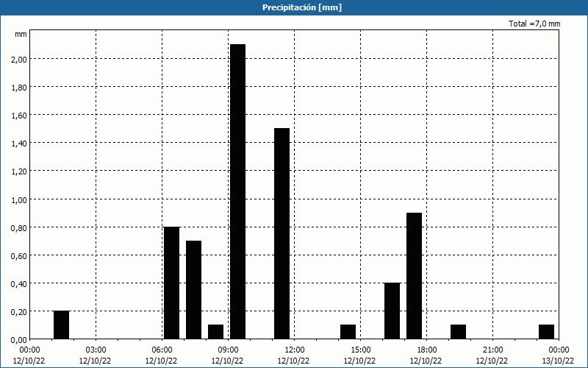Click the 13/10/22 date label
The width and height of the screenshot is (588, 368).
[x=559, y=361]
